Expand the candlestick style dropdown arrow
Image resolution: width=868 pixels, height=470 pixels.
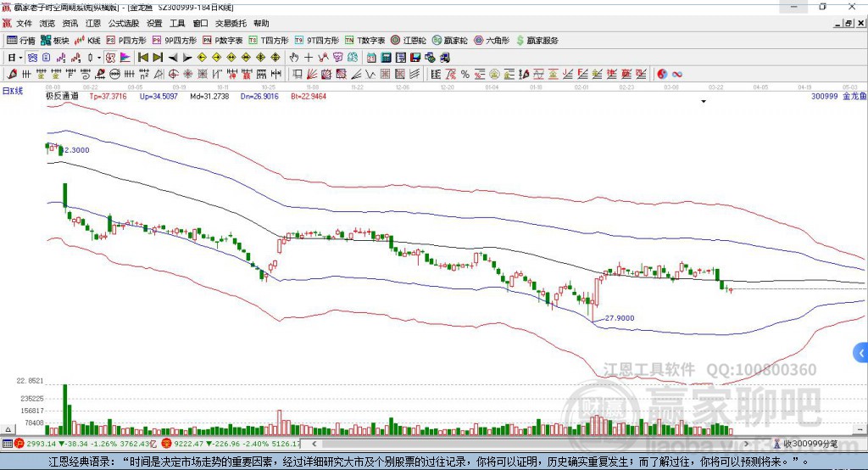pyautogui.click(x=99, y=58)
